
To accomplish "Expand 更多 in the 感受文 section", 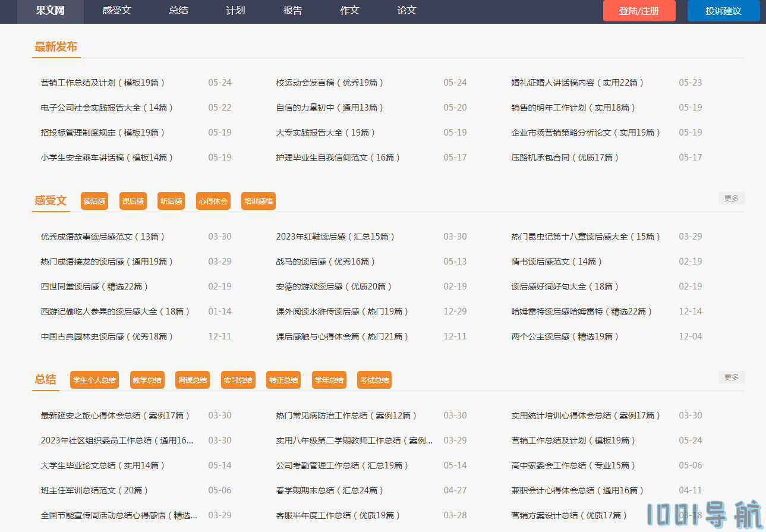I will (x=731, y=199).
